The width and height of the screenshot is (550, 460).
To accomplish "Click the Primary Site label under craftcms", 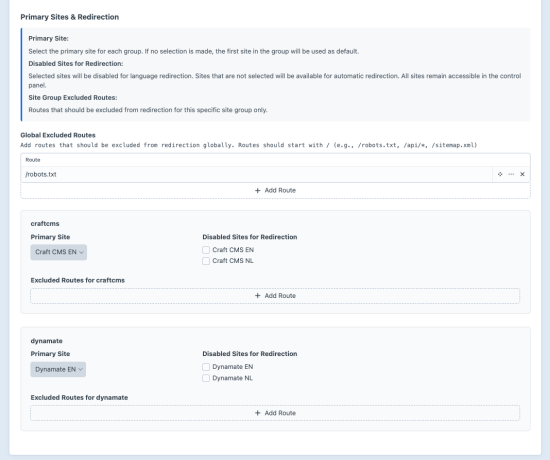I will pos(50,237).
